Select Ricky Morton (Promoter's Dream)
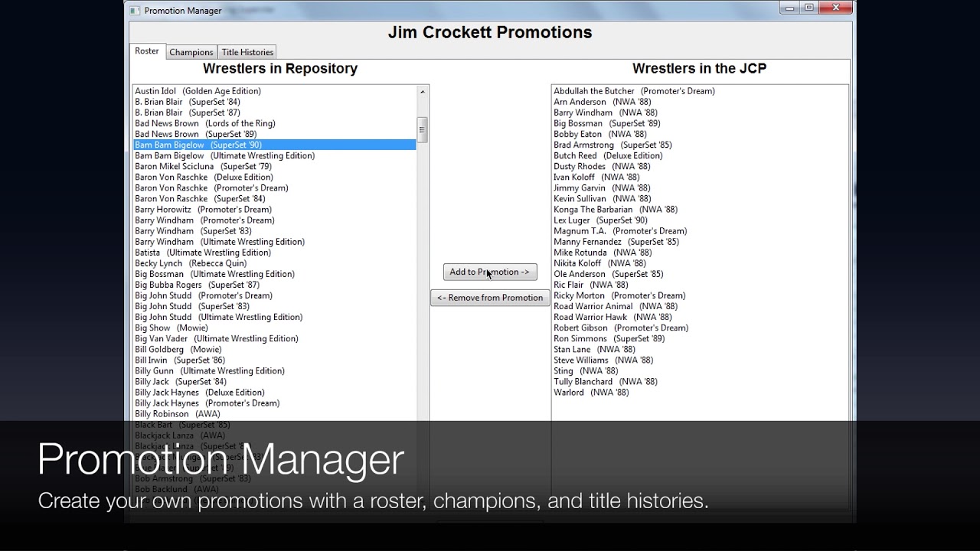The image size is (980, 551). click(700, 295)
